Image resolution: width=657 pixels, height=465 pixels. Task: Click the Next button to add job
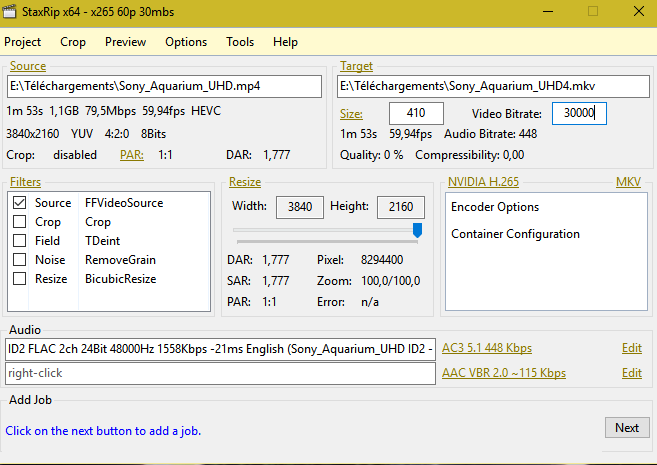click(x=627, y=428)
